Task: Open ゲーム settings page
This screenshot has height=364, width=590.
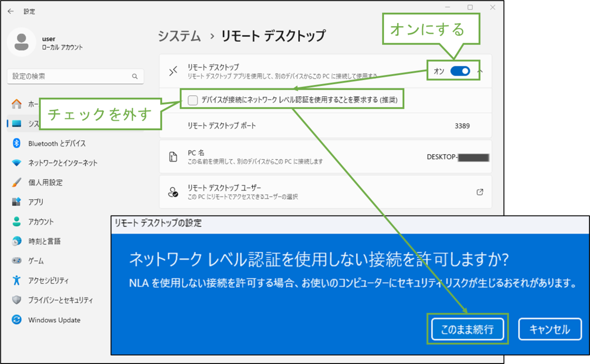Action: [36, 261]
